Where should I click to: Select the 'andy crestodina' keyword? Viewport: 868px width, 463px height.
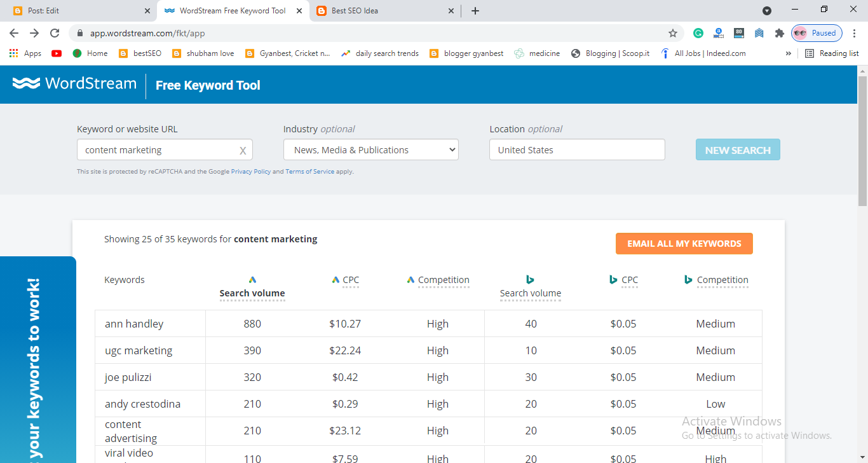click(x=143, y=404)
